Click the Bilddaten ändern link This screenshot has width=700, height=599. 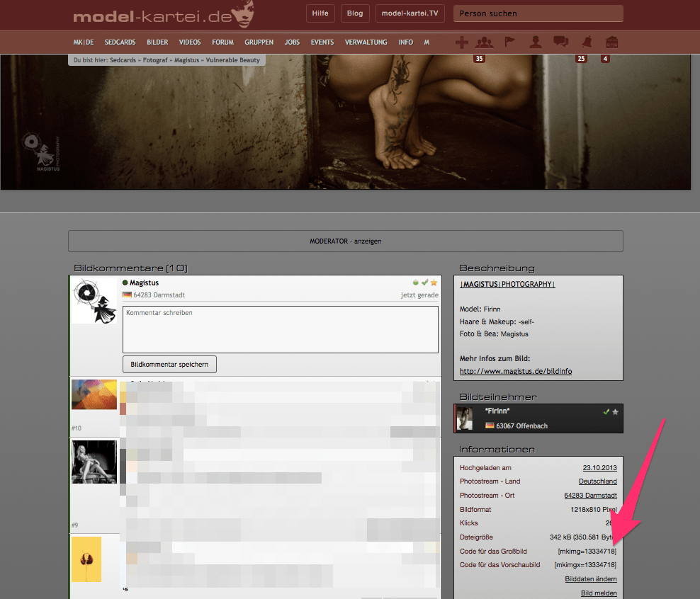point(590,579)
